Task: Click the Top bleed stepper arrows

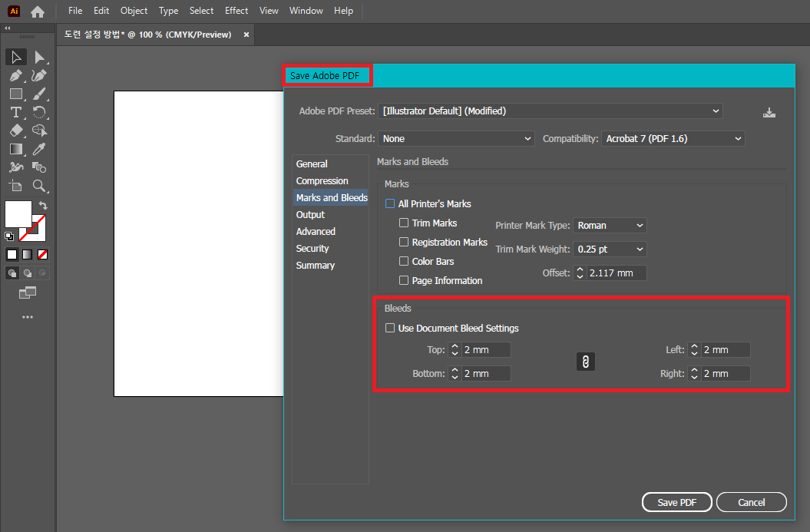Action: (455, 349)
